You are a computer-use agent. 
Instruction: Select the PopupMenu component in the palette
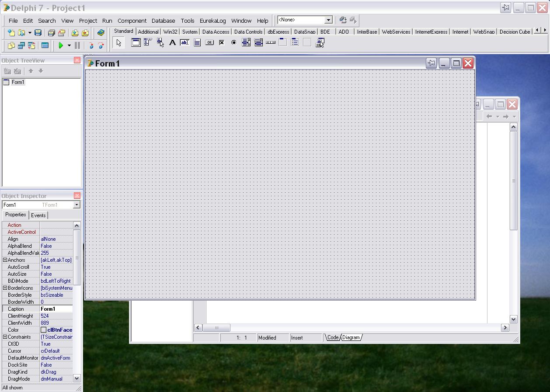(x=160, y=42)
